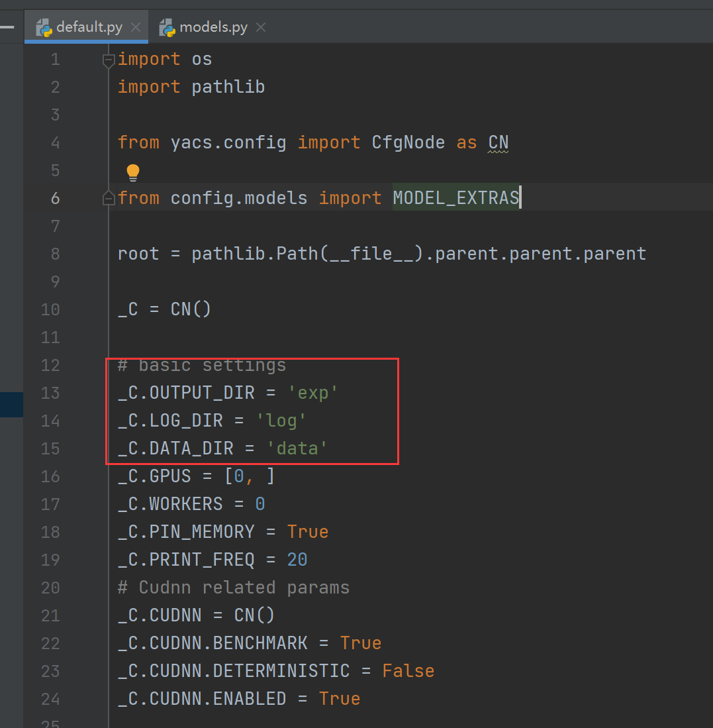Open the models.py editor tab

(x=213, y=27)
